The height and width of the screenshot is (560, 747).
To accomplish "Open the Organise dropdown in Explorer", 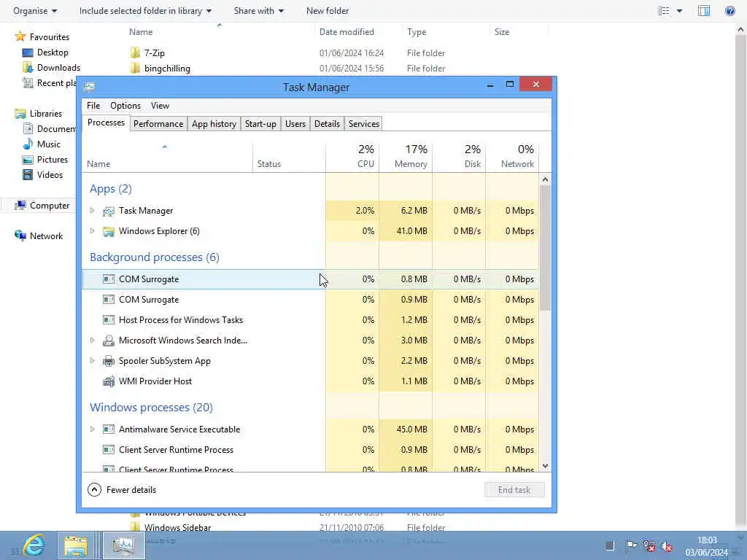I will 35,10.
